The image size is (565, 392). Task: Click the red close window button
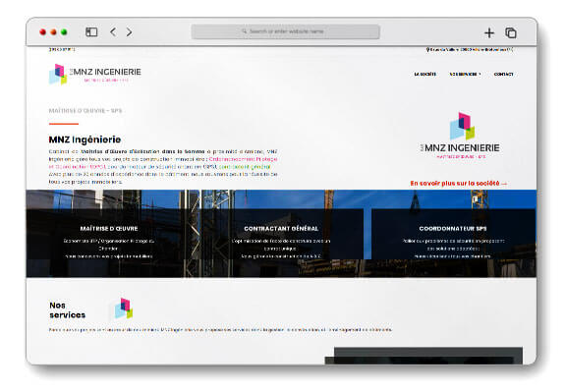pos(42,32)
